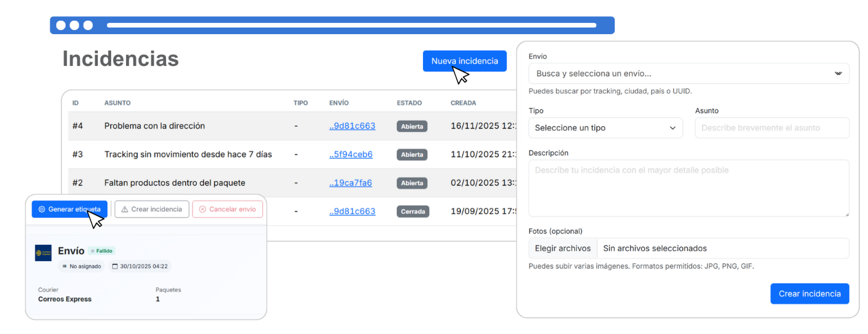Click the small icon beside No asignado
Viewport: 868px width, 334px height.
[x=64, y=266]
